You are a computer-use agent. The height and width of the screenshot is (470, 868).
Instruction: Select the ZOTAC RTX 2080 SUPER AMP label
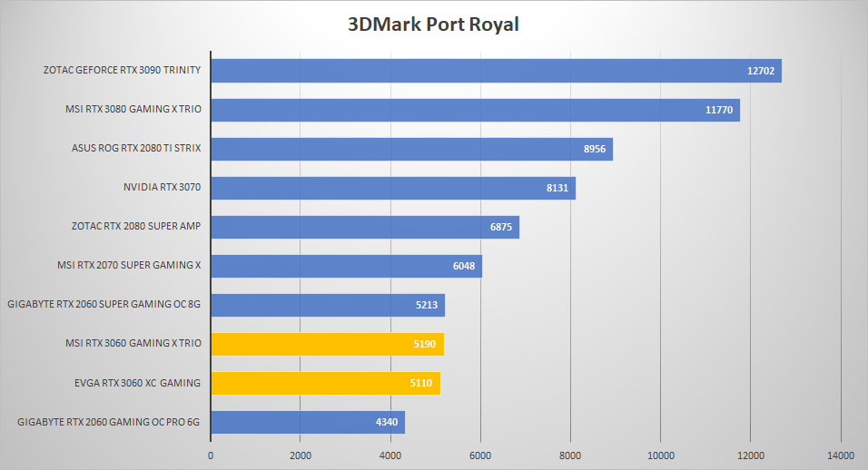coord(135,226)
